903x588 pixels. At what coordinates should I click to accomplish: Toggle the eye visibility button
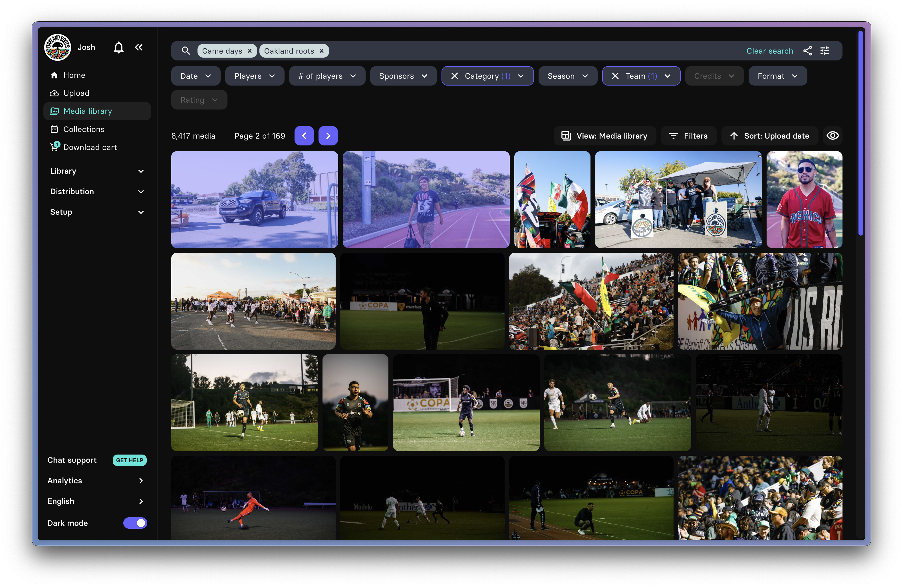[833, 136]
